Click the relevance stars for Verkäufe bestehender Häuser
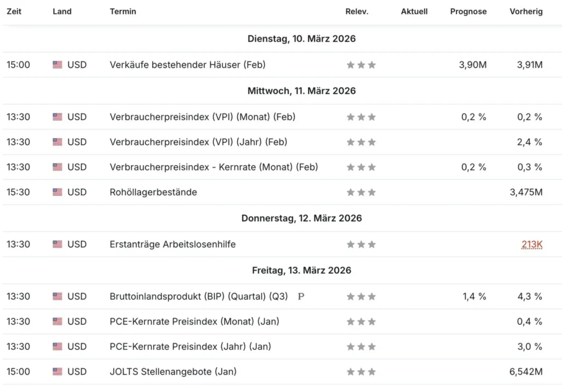562x392 pixels. [x=361, y=65]
